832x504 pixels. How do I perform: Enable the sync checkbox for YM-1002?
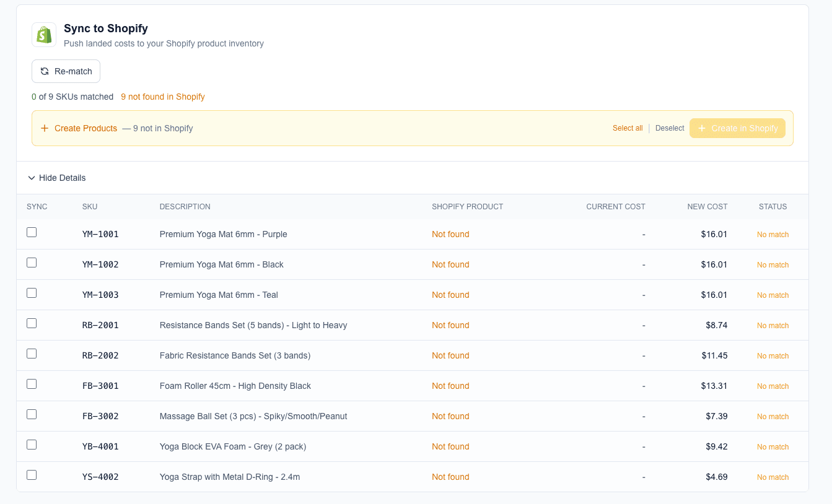click(x=32, y=263)
